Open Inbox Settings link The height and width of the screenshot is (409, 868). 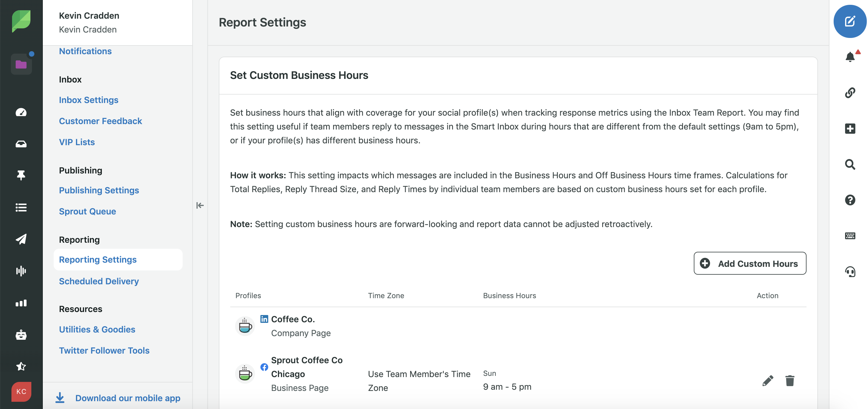coord(89,100)
